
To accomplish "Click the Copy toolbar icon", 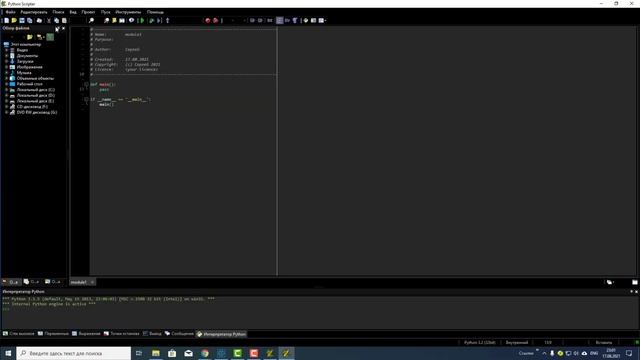I will [56, 20].
